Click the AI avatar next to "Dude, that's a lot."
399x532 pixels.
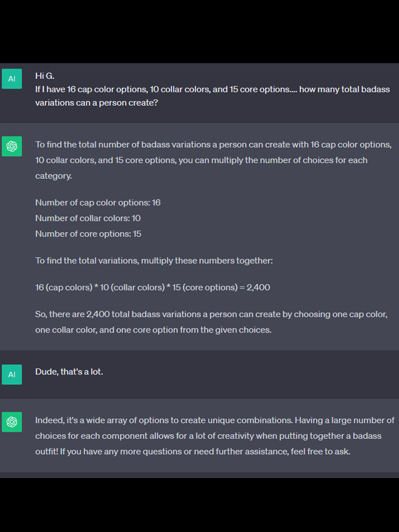12,374
